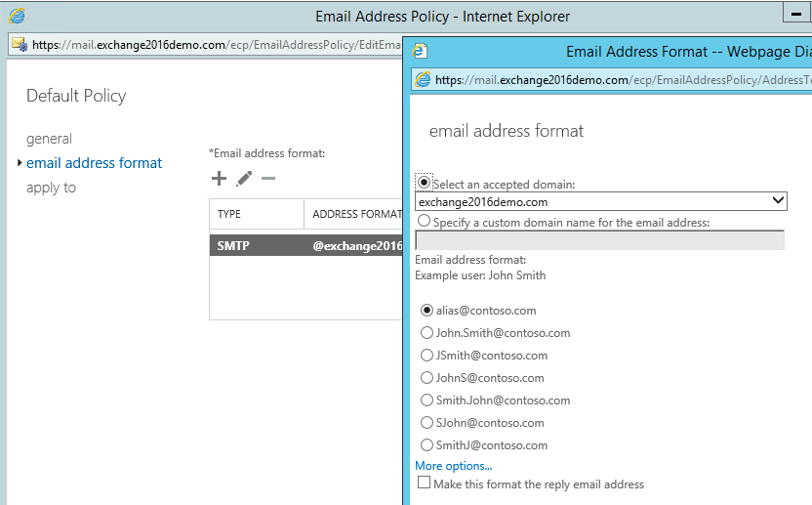Select Smith.John@contoso.com format
The height and width of the screenshot is (505, 812).
tap(426, 400)
